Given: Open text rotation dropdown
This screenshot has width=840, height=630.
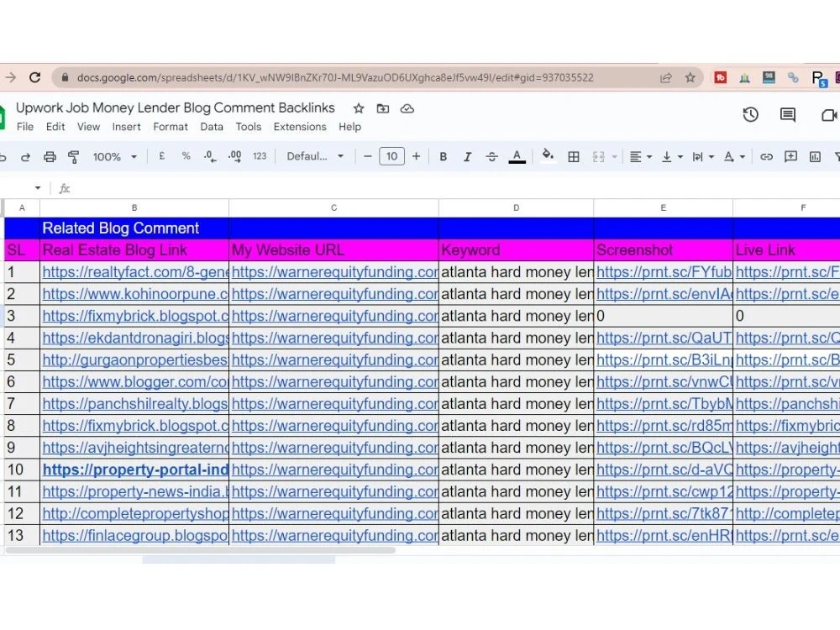Looking at the screenshot, I should point(734,156).
